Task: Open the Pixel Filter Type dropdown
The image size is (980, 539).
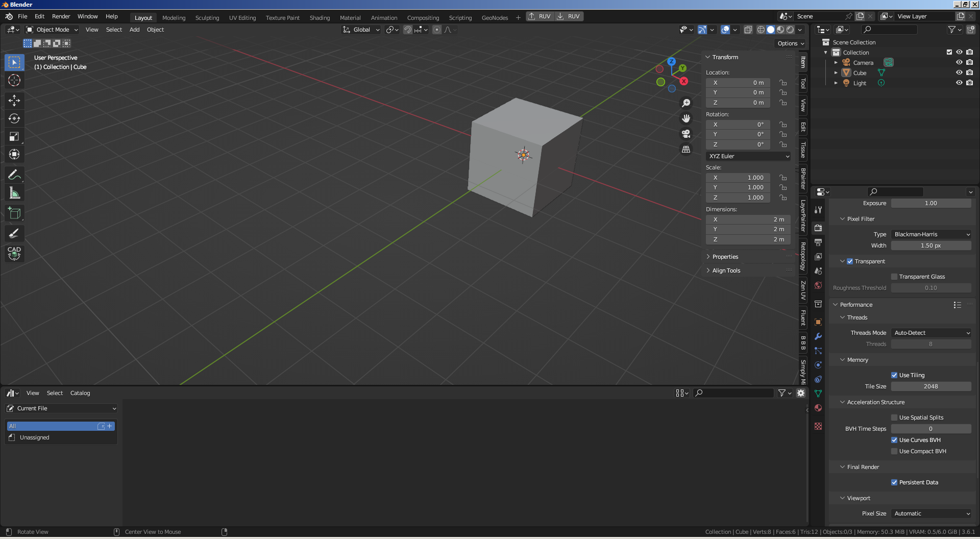Action: click(x=931, y=234)
